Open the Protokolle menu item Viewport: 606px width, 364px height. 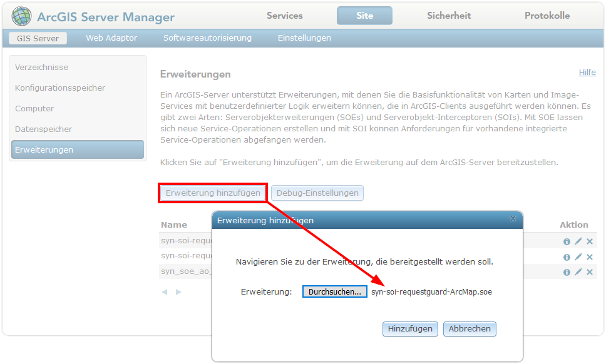pyautogui.click(x=547, y=16)
